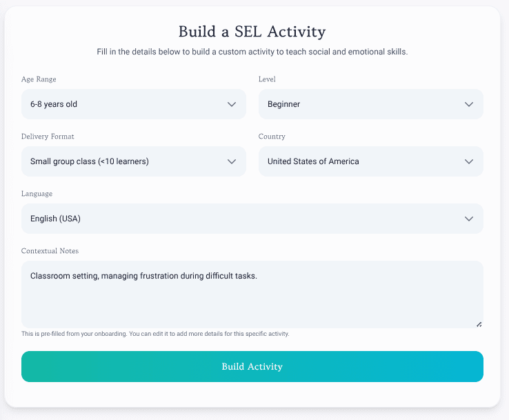
Task: Click the Language field label
Action: 37,194
